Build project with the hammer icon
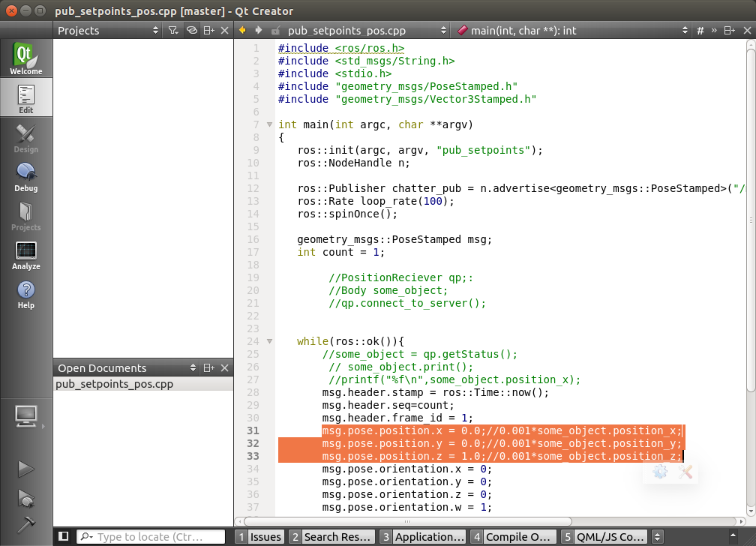The height and width of the screenshot is (546, 756). 26,524
